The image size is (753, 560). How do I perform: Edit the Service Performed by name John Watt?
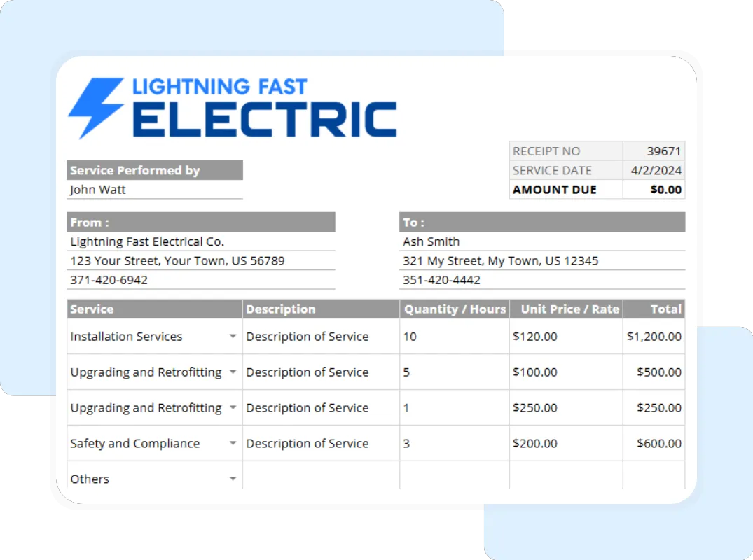(97, 189)
